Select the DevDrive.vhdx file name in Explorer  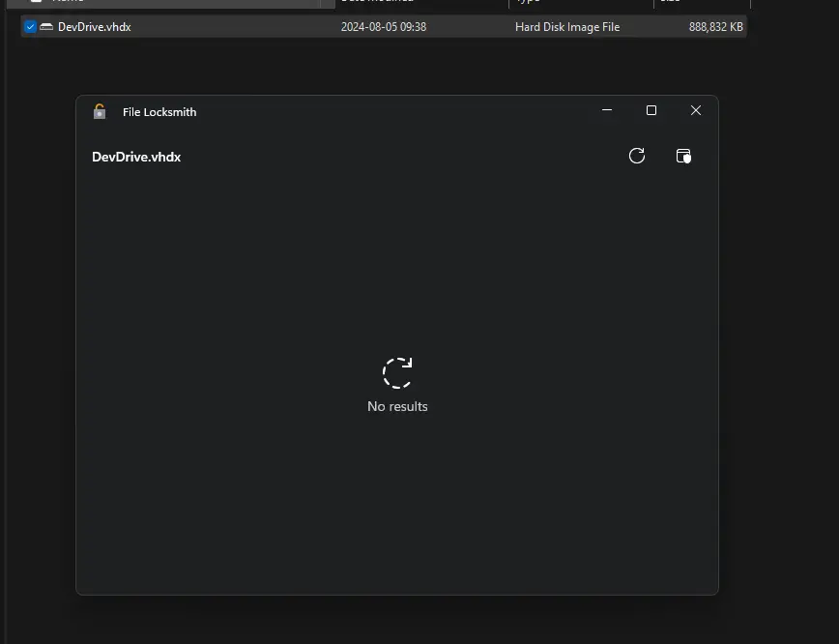click(x=94, y=27)
